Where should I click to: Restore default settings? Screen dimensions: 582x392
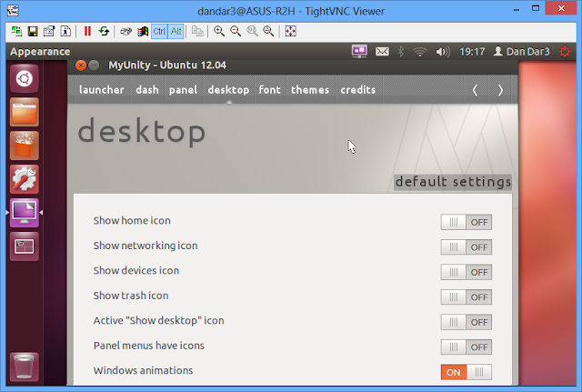[x=453, y=182]
